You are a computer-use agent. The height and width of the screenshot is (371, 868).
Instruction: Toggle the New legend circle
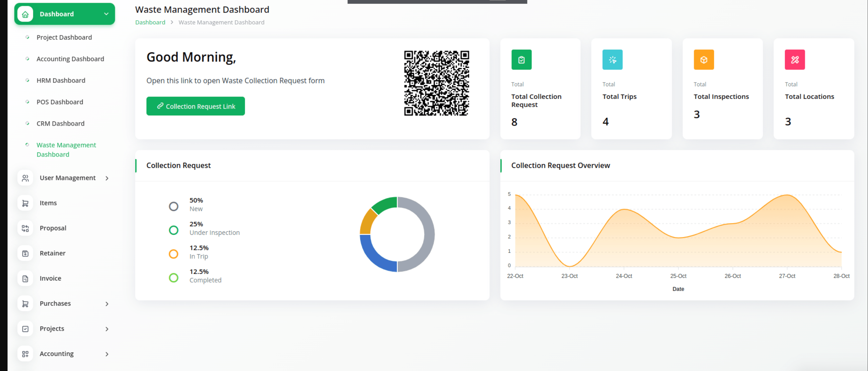tap(174, 206)
